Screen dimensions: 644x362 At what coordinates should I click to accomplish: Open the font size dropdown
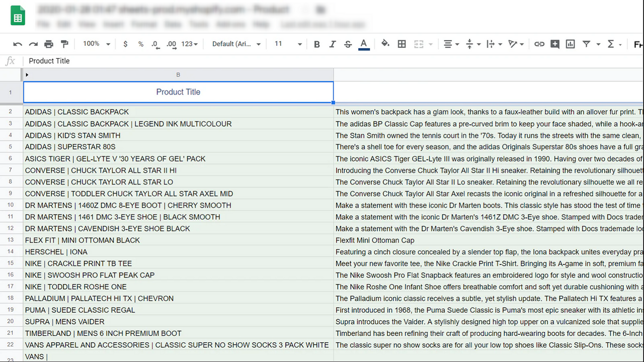pyautogui.click(x=287, y=44)
